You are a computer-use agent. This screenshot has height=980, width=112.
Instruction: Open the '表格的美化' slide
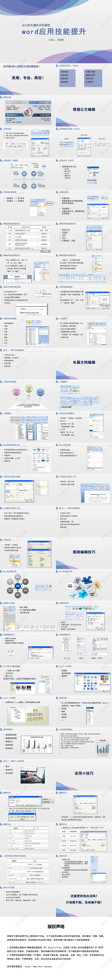[x=84, y=617]
